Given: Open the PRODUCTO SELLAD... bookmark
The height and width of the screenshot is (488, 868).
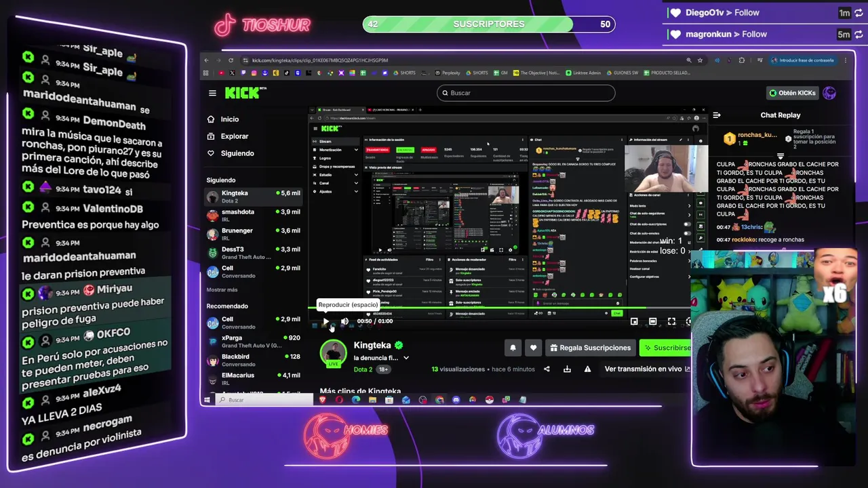Looking at the screenshot, I should pos(667,73).
